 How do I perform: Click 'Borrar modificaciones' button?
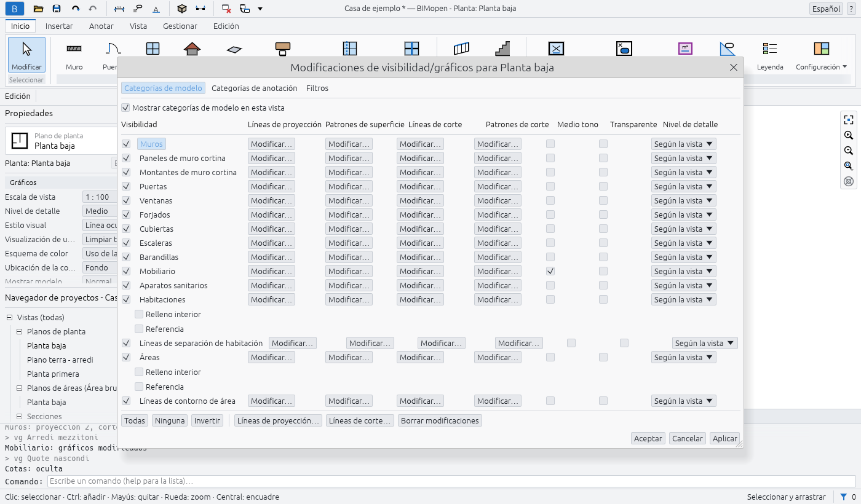click(440, 421)
